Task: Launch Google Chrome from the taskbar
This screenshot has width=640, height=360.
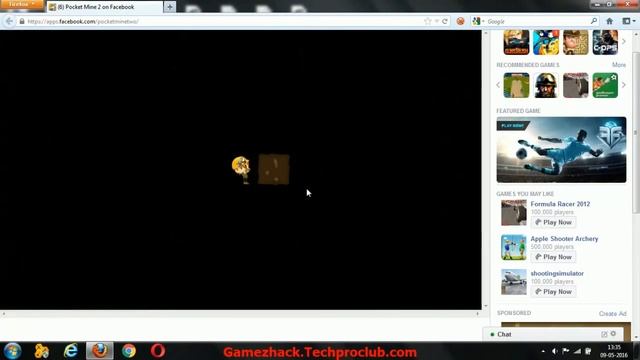Action: [x=129, y=351]
